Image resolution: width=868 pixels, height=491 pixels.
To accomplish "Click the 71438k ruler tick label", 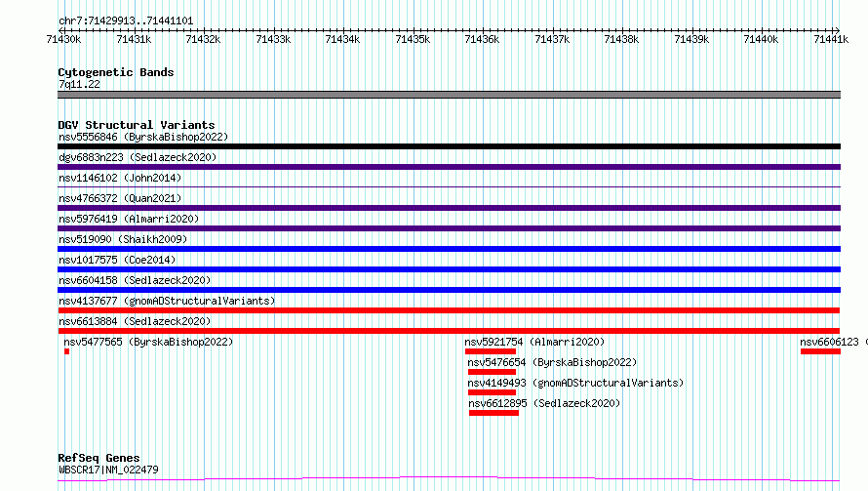I will point(621,39).
